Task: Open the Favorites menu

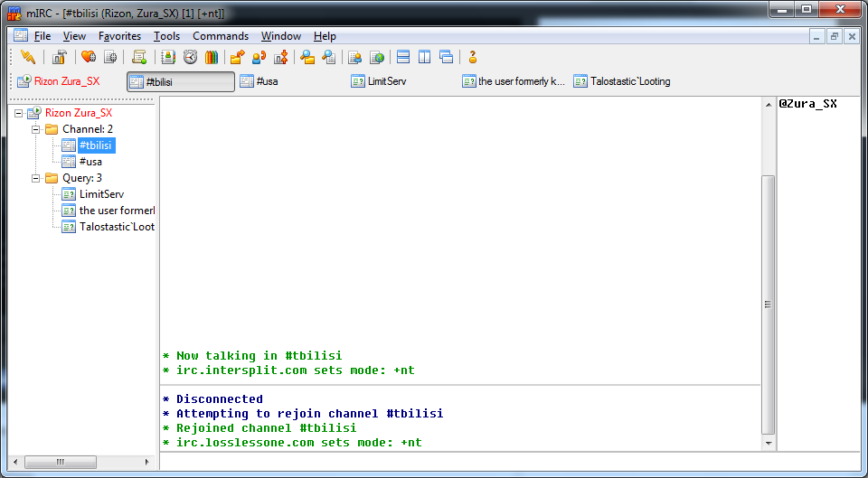Action: point(119,36)
